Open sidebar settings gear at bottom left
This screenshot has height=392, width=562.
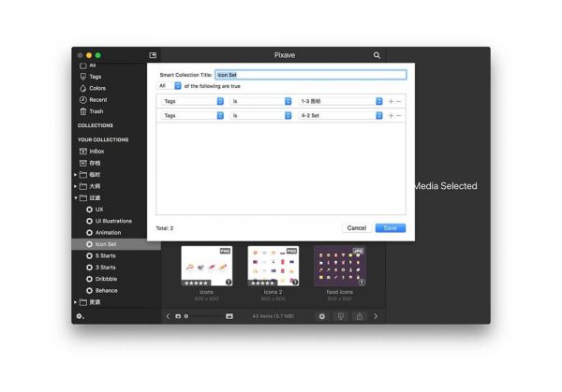click(80, 316)
